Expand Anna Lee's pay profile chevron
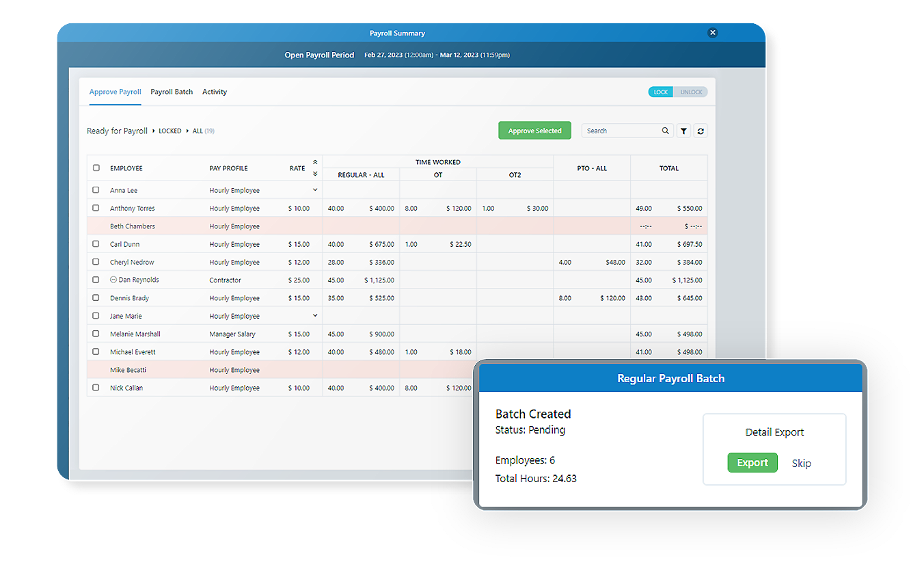This screenshot has width=924, height=571. (314, 189)
